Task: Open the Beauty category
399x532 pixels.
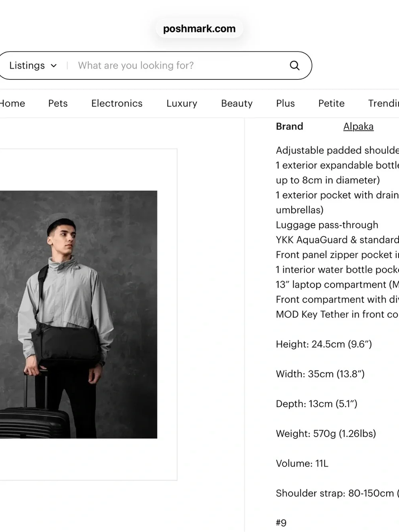Action: coord(237,103)
